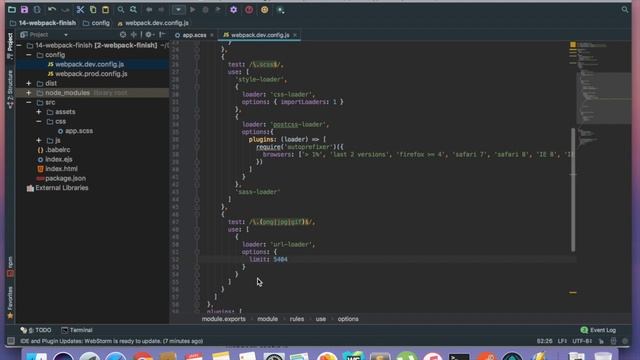Collapse the css folder
Viewport: 640px width, 360px height.
point(39,121)
